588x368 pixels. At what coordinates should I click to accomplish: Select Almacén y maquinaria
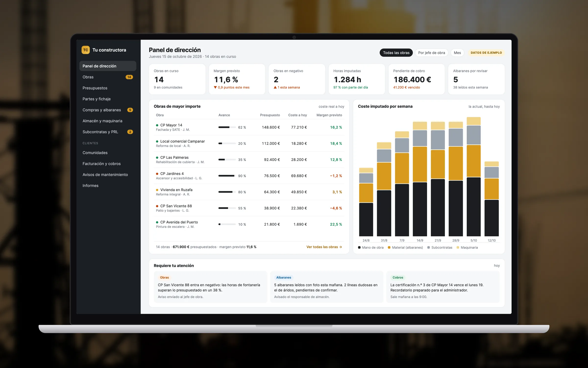(108, 121)
